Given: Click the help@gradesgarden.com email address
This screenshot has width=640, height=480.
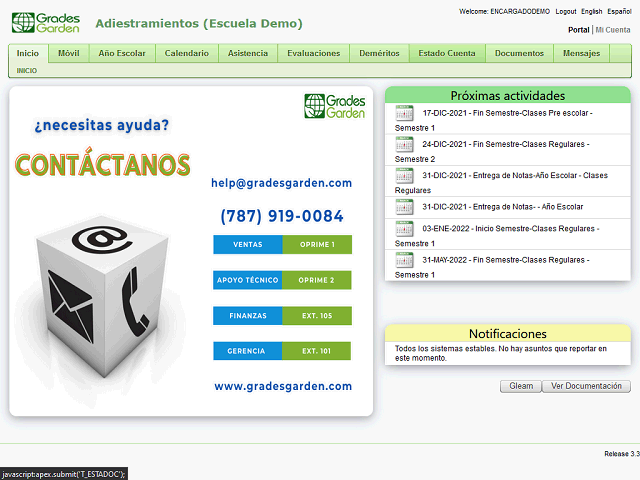Looking at the screenshot, I should (x=281, y=183).
